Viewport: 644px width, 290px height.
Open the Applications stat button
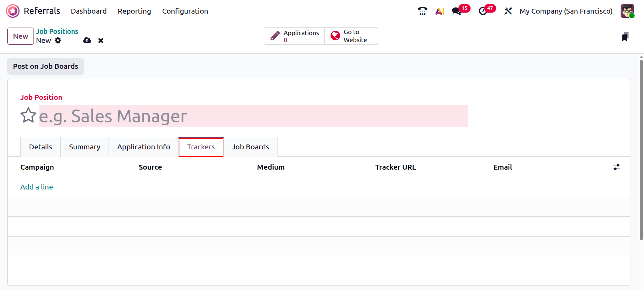[x=294, y=36]
